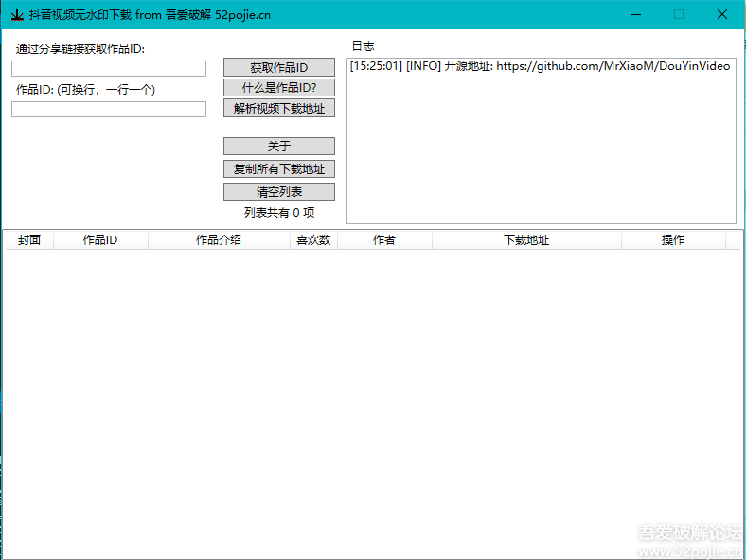Maximize the application window

pyautogui.click(x=679, y=14)
